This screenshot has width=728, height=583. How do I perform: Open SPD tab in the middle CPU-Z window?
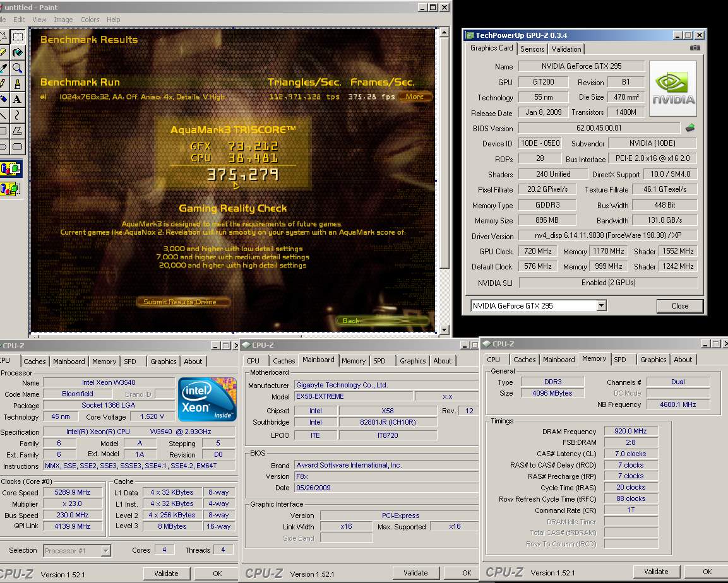coord(379,360)
